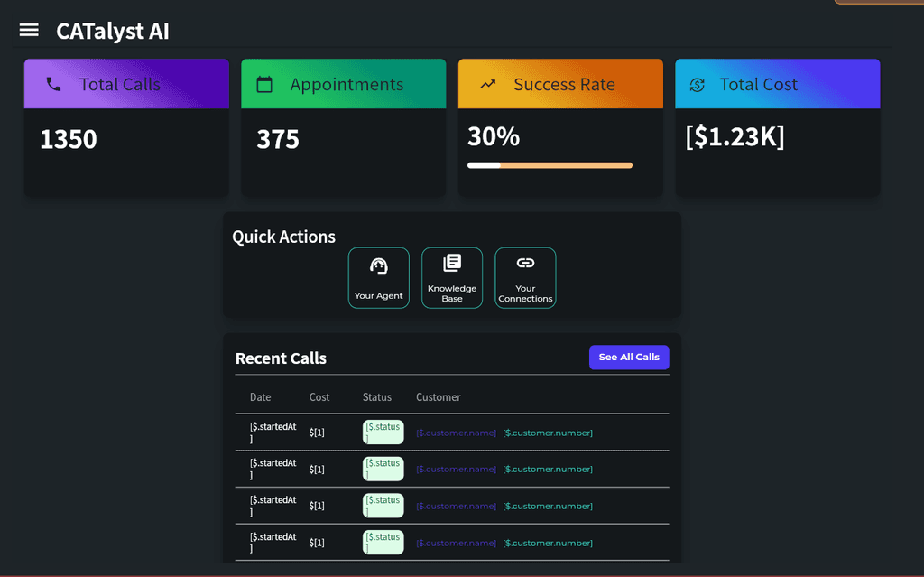
Task: Click the Quick Actions heading
Action: (283, 237)
